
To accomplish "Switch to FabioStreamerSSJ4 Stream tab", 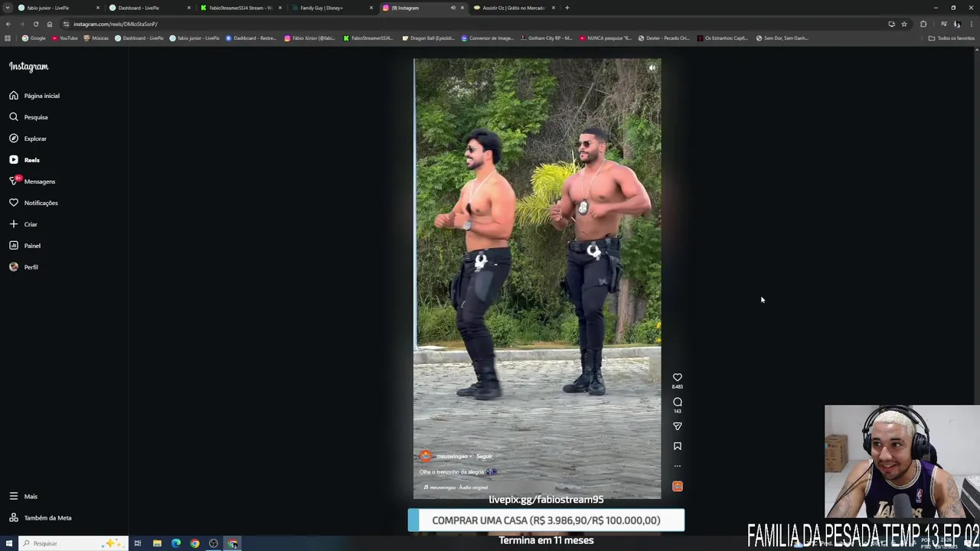I will [x=241, y=8].
